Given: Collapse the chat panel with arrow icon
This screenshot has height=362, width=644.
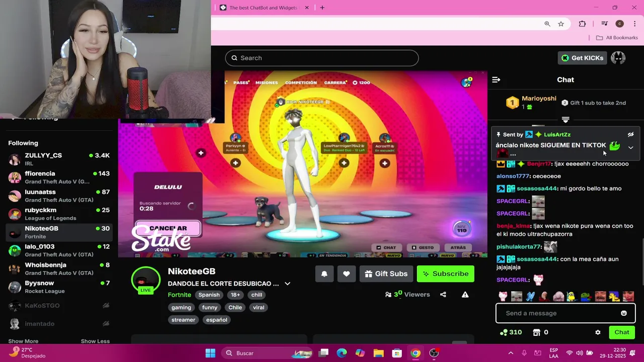Looking at the screenshot, I should [496, 79].
